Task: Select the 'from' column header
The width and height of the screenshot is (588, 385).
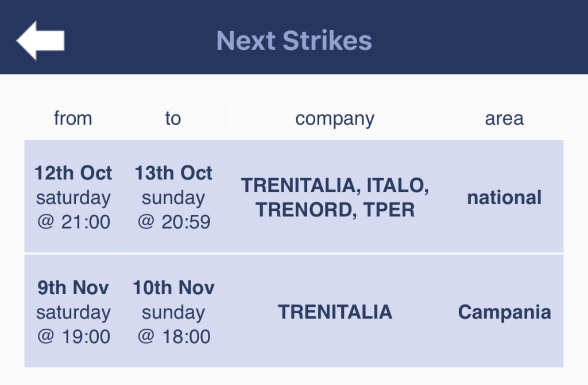Action: pyautogui.click(x=73, y=118)
